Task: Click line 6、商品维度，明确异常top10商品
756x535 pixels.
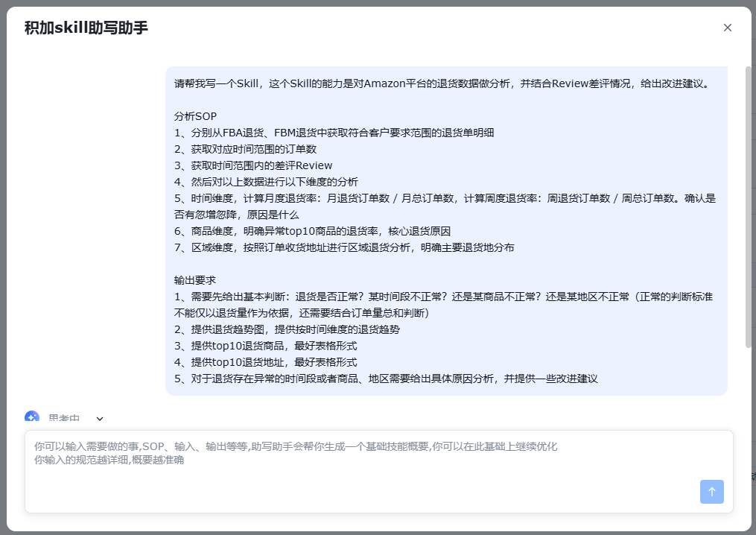Action: coord(312,231)
